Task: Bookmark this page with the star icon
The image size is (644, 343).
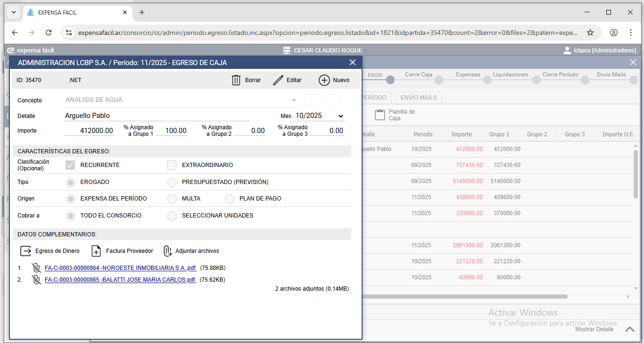Action: 590,33
